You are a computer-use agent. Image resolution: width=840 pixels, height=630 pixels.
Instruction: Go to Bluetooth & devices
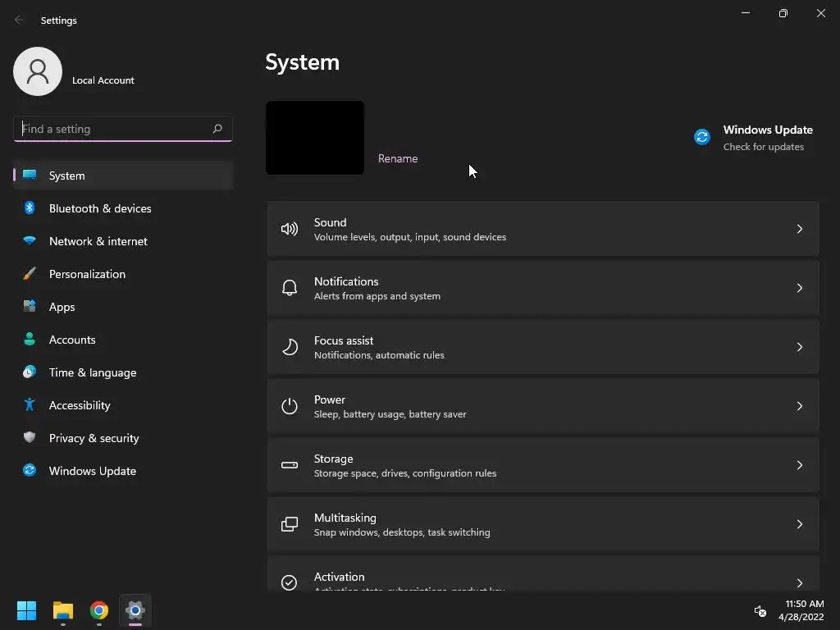point(123,208)
